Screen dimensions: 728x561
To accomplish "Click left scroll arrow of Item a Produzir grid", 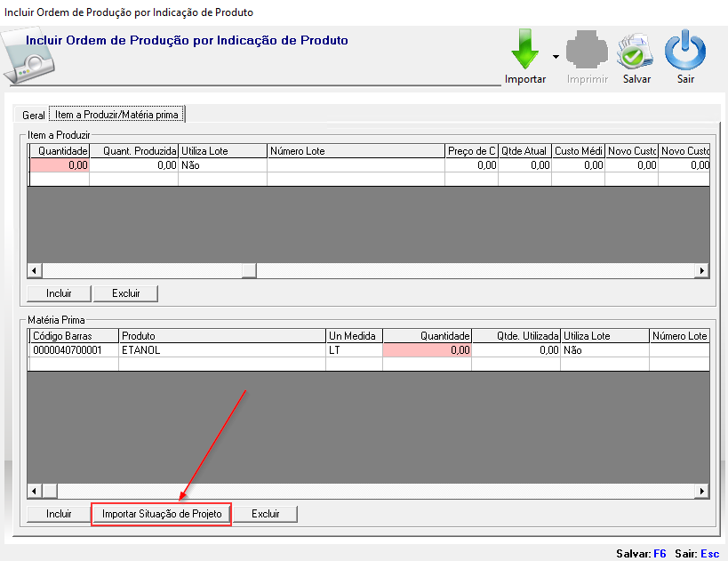I will [35, 270].
